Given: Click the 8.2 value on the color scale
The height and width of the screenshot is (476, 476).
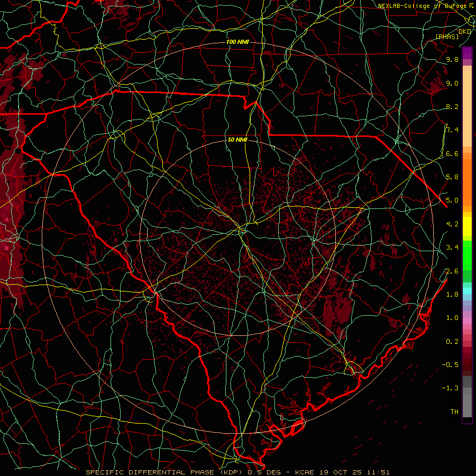Looking at the screenshot, I should (452, 107).
